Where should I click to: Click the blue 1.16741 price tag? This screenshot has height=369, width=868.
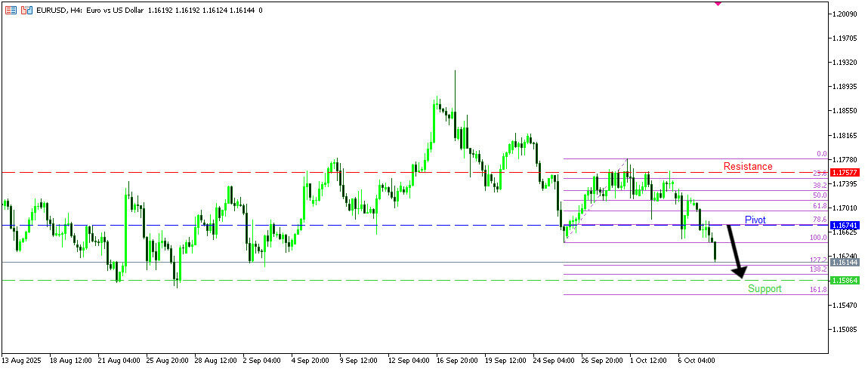[843, 226]
